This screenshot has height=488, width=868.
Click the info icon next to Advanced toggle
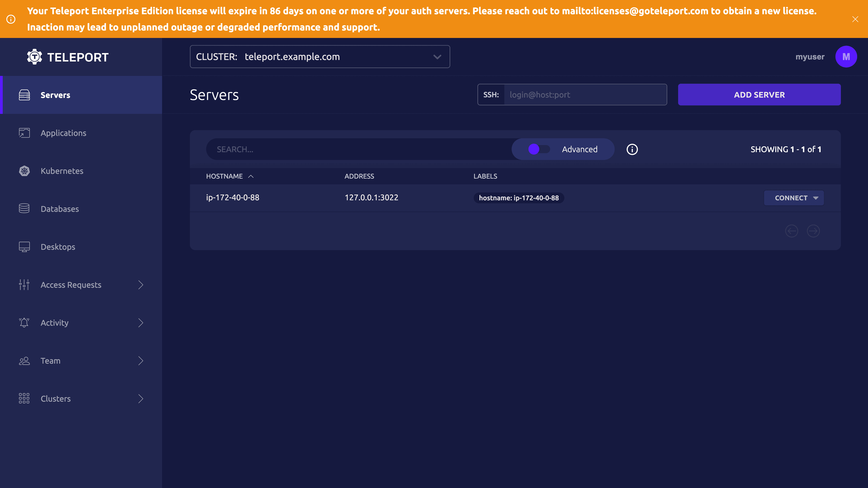pyautogui.click(x=632, y=149)
